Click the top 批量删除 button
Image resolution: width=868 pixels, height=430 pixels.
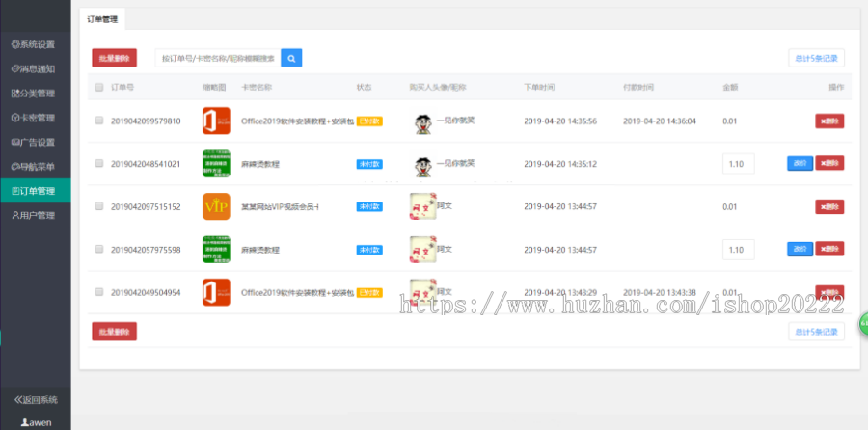114,58
